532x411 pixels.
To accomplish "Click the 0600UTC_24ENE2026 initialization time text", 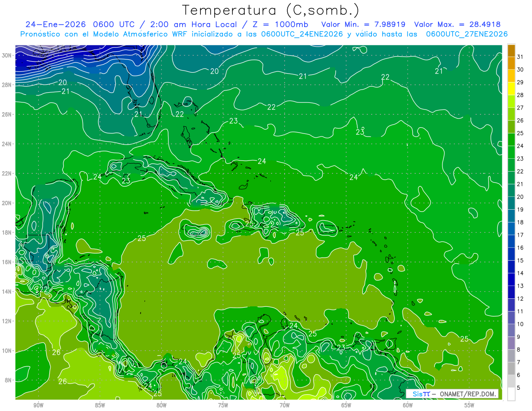I will [x=302, y=34].
